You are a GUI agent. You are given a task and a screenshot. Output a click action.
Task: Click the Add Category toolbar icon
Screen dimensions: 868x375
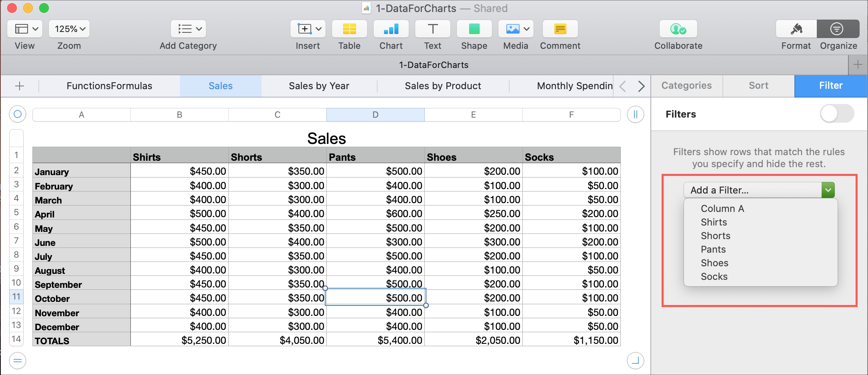[188, 29]
